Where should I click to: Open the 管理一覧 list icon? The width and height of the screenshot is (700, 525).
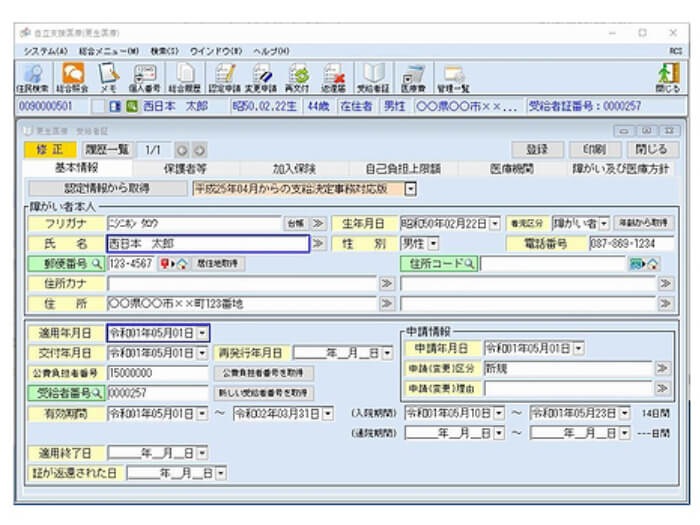point(453,78)
